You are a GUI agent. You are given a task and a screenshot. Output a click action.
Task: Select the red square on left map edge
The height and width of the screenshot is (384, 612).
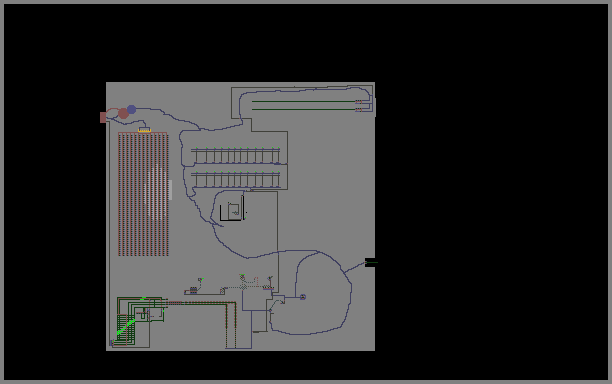click(103, 117)
